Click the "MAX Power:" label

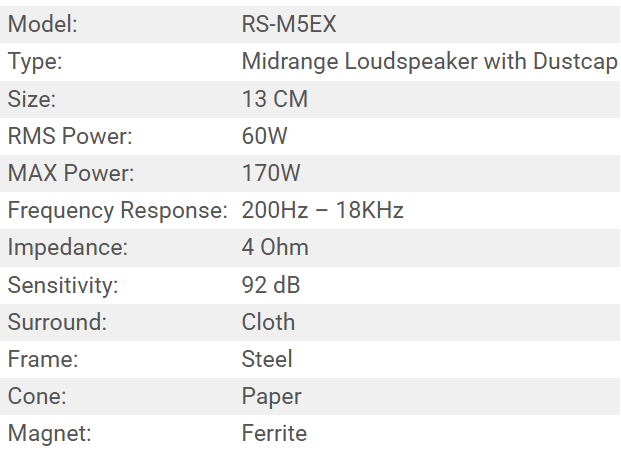click(x=71, y=173)
